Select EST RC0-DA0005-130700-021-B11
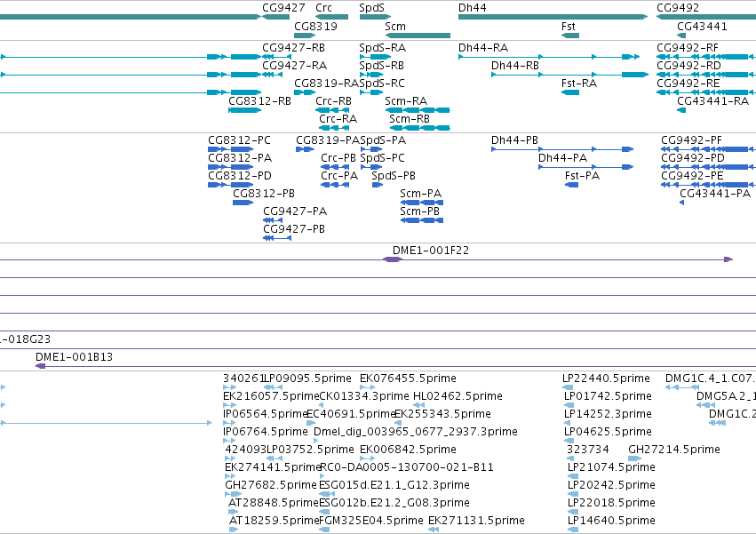The height and width of the screenshot is (534, 756). [324, 475]
